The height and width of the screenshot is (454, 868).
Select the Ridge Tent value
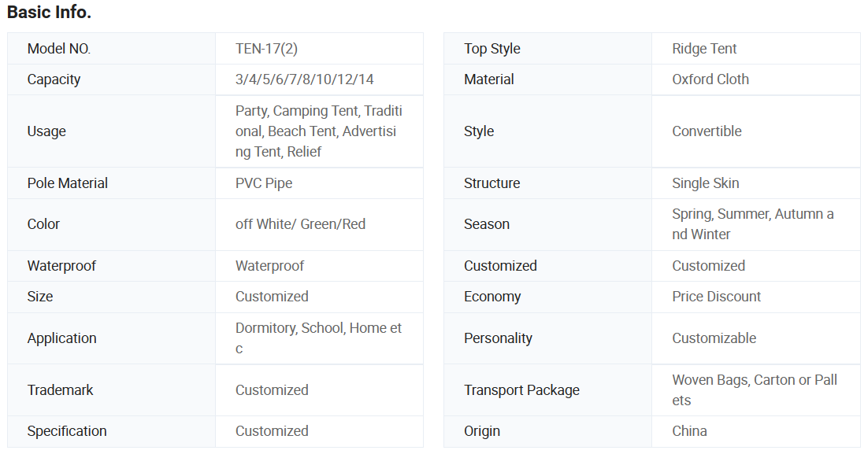click(704, 49)
